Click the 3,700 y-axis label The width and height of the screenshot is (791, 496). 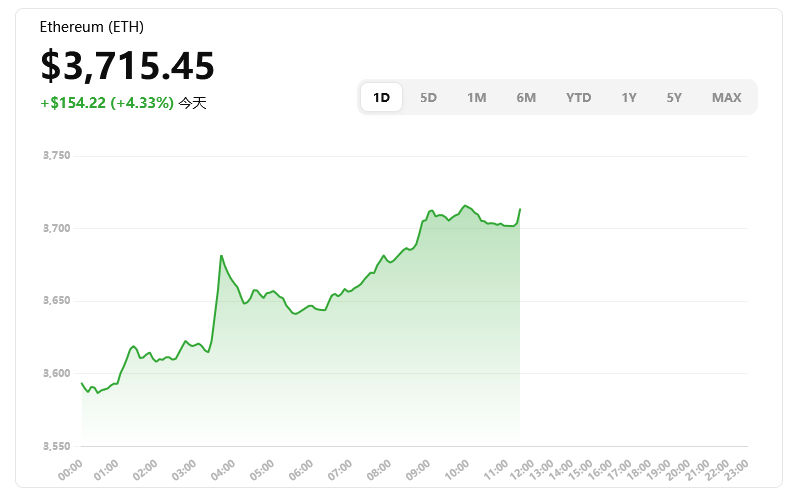(x=57, y=229)
